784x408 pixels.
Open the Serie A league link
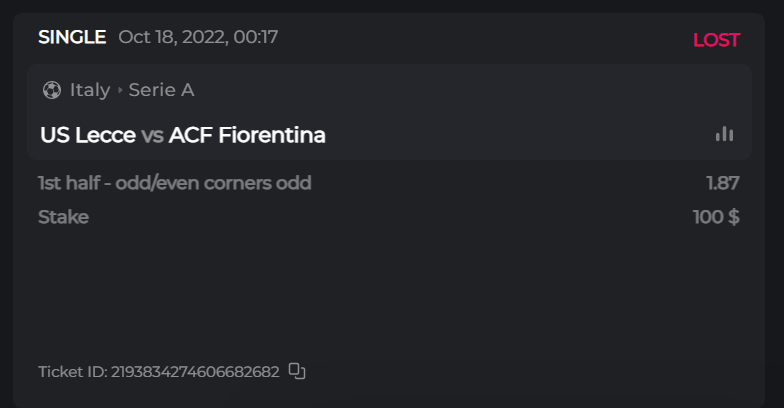(161, 90)
